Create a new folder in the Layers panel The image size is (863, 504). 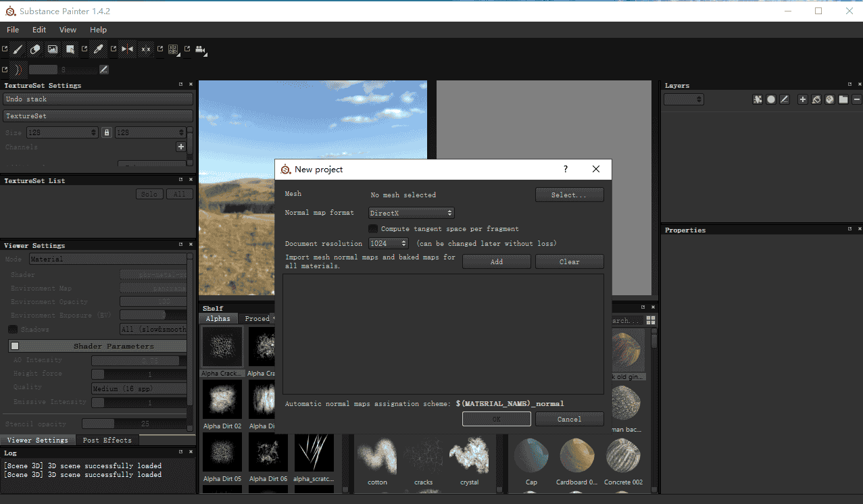tap(842, 99)
